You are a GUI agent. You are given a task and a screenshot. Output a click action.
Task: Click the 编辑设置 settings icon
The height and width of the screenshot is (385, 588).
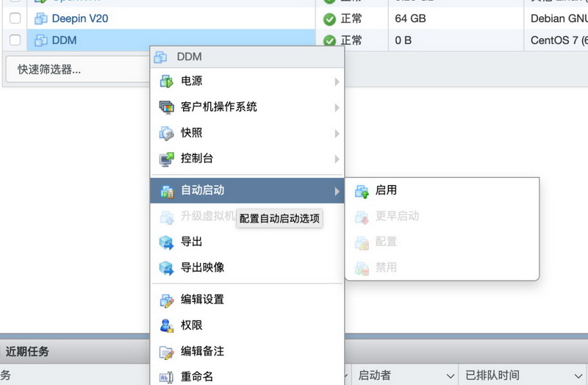(x=166, y=300)
